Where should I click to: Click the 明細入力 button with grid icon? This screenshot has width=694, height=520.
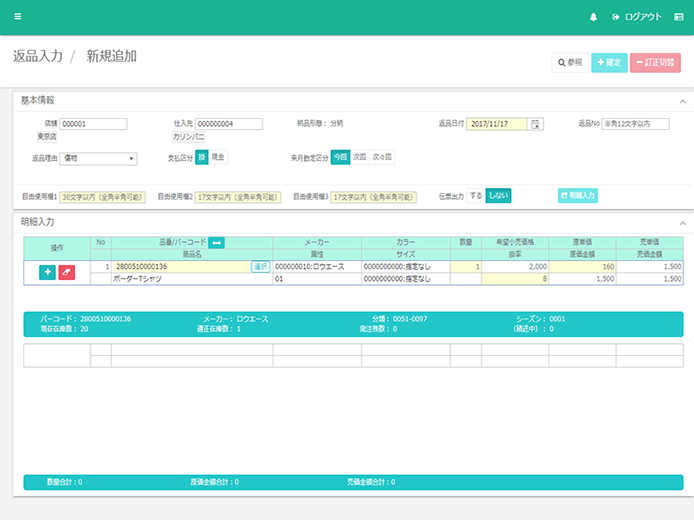point(577,195)
